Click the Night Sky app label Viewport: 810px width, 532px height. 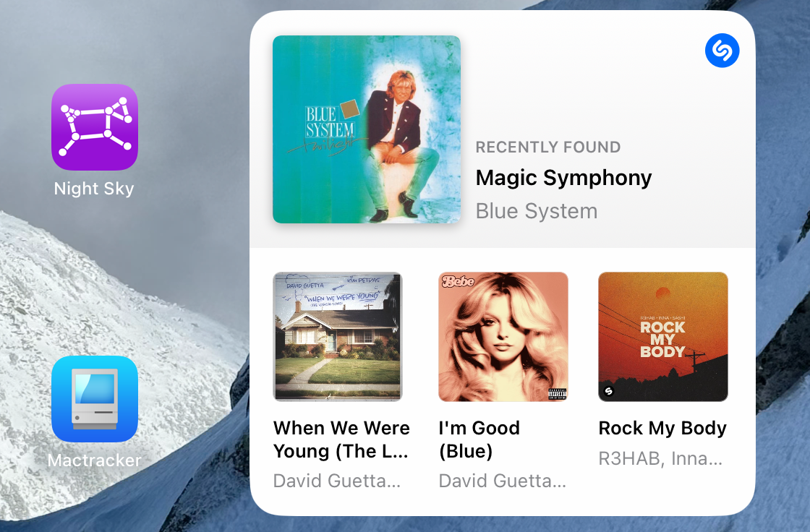coord(94,189)
